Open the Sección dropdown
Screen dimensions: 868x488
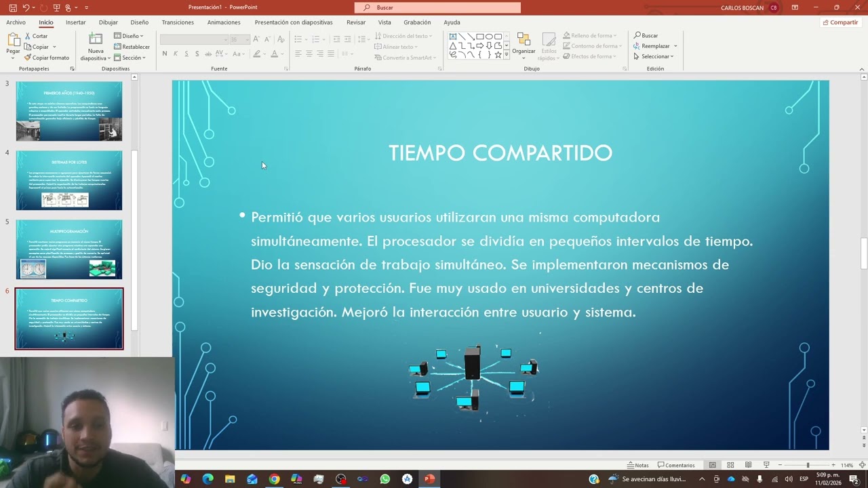(x=130, y=58)
